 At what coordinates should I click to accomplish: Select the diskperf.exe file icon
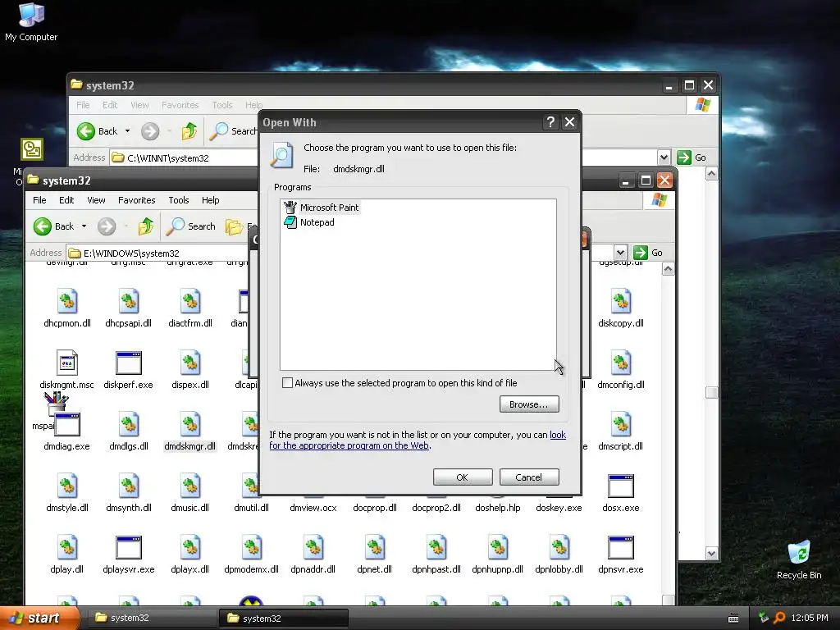(129, 363)
